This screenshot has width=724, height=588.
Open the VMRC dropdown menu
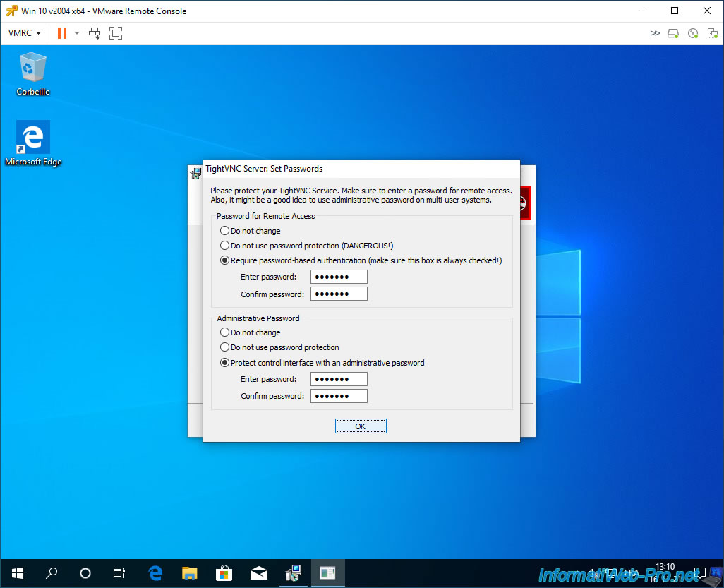click(24, 33)
